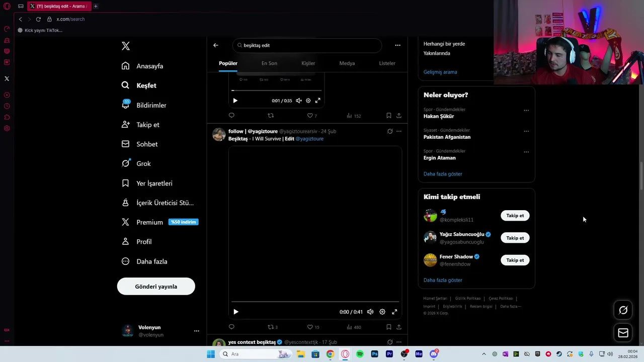Open floating Grok button
The image size is (644, 362).
coord(623,310)
